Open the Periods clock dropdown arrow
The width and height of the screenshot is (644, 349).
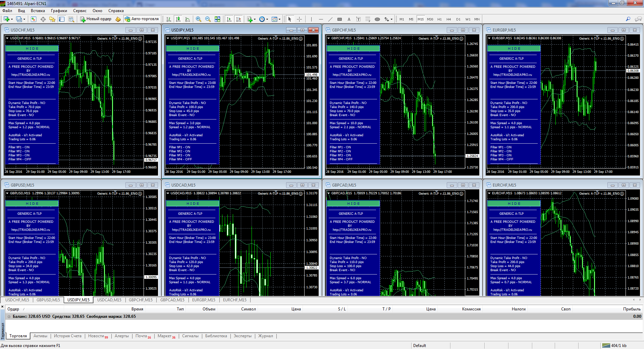(267, 19)
